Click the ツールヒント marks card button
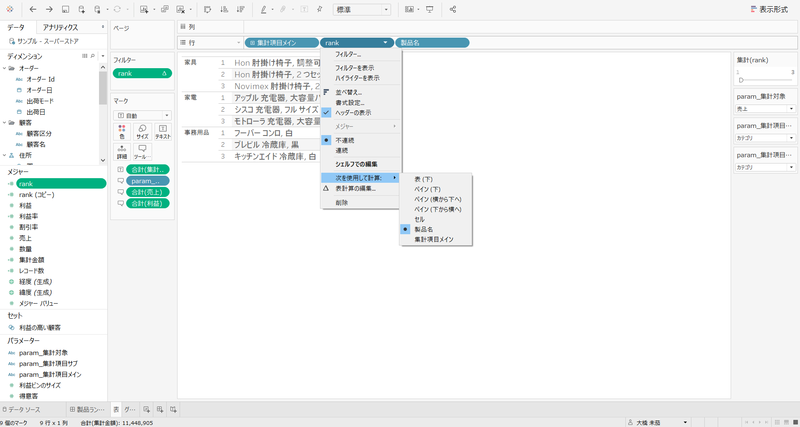Screen dimensions: 800x427 (x=142, y=152)
